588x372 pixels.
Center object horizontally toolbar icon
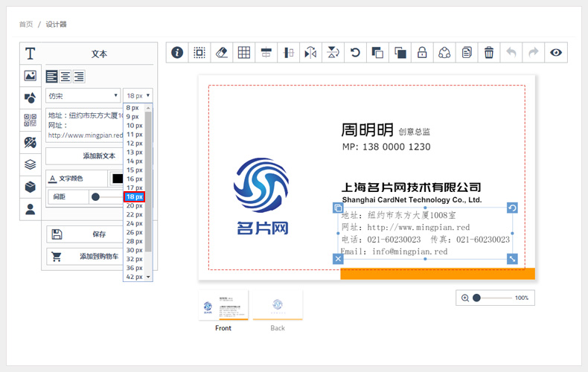tap(266, 53)
